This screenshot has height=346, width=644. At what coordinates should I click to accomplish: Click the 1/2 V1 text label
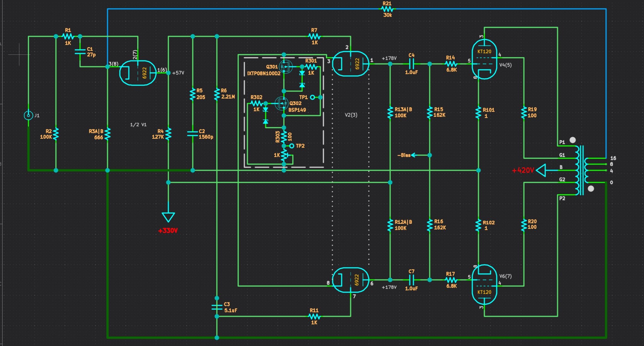[138, 125]
